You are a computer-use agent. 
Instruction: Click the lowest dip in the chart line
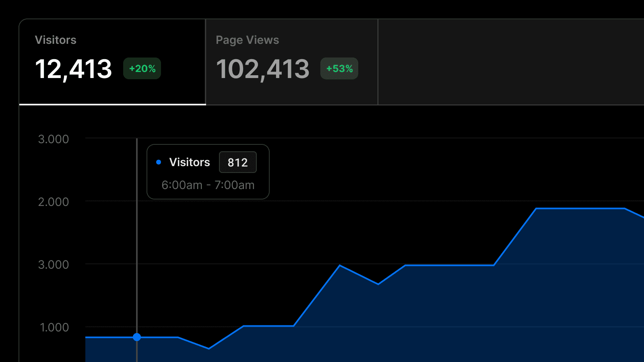click(x=209, y=348)
